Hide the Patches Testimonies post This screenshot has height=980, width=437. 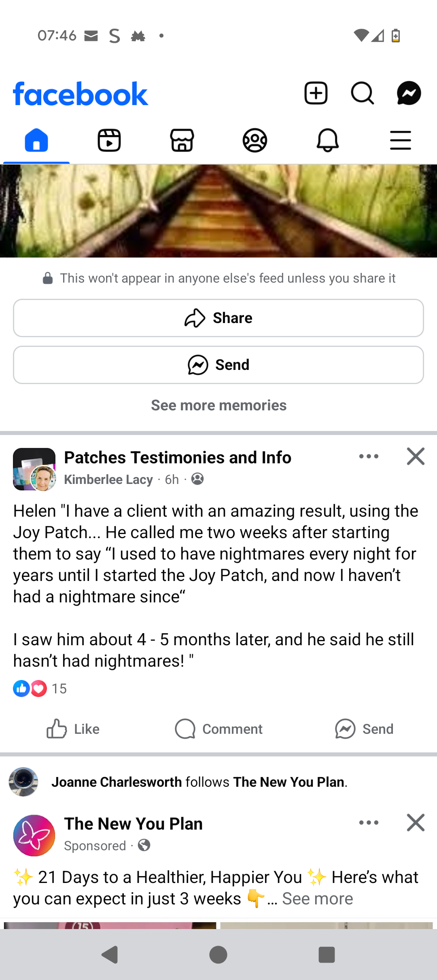(x=416, y=457)
